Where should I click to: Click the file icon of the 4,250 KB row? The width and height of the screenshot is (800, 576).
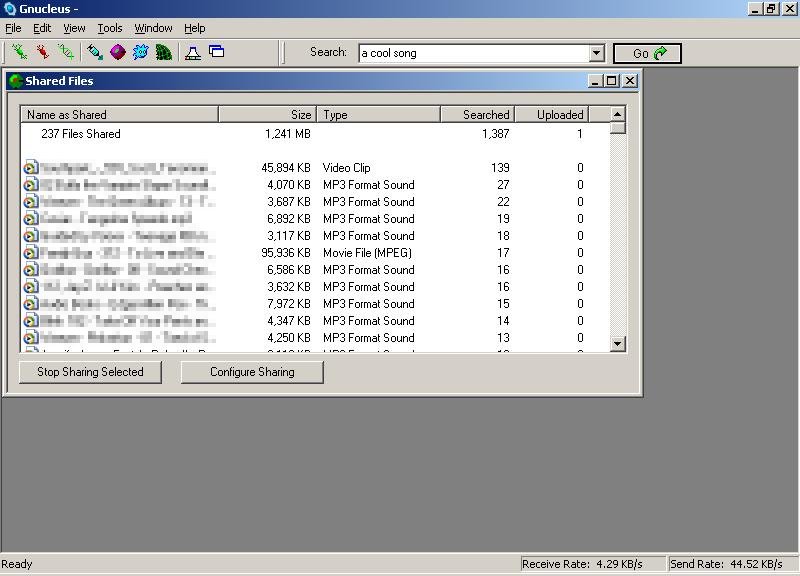click(31, 338)
